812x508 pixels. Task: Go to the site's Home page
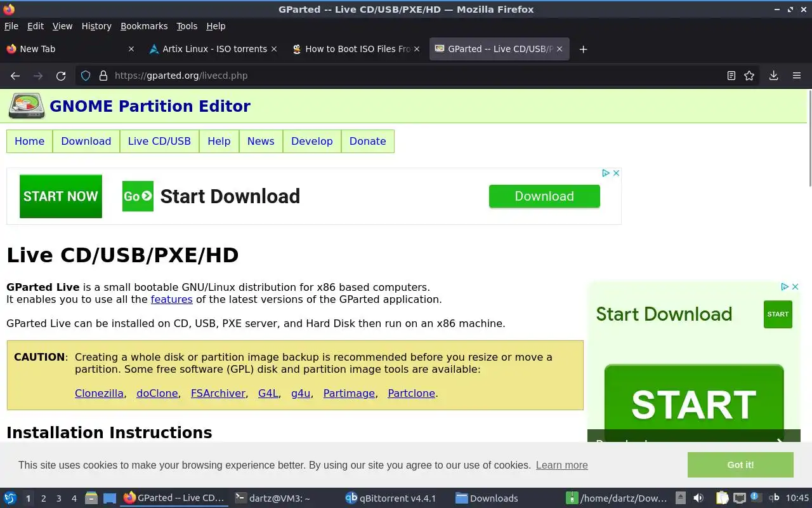pos(30,141)
